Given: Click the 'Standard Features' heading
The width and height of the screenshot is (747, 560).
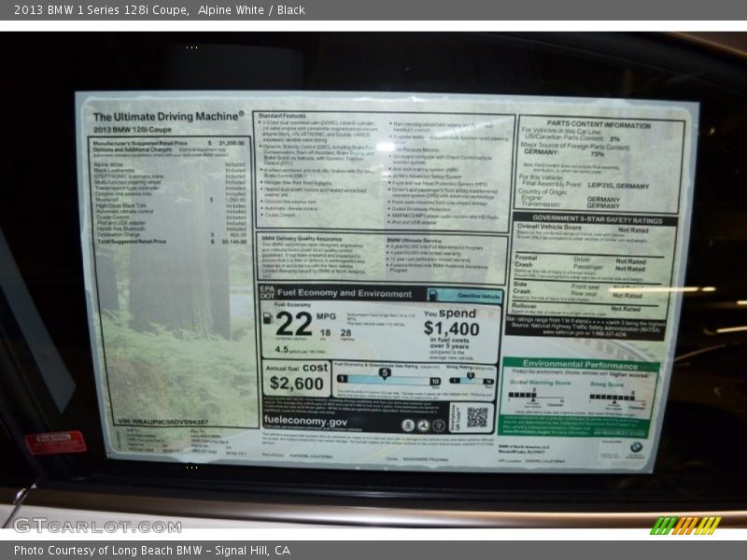Looking at the screenshot, I should [282, 116].
